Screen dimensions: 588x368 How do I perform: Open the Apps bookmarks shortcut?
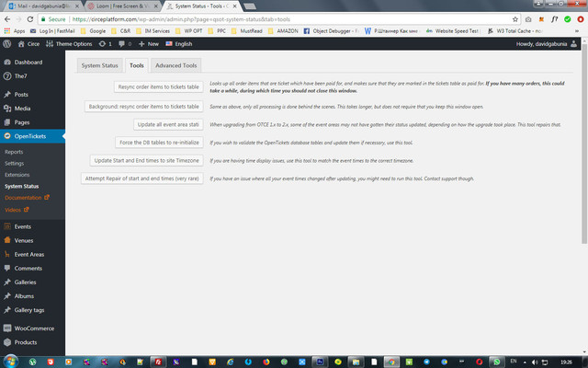pos(15,30)
